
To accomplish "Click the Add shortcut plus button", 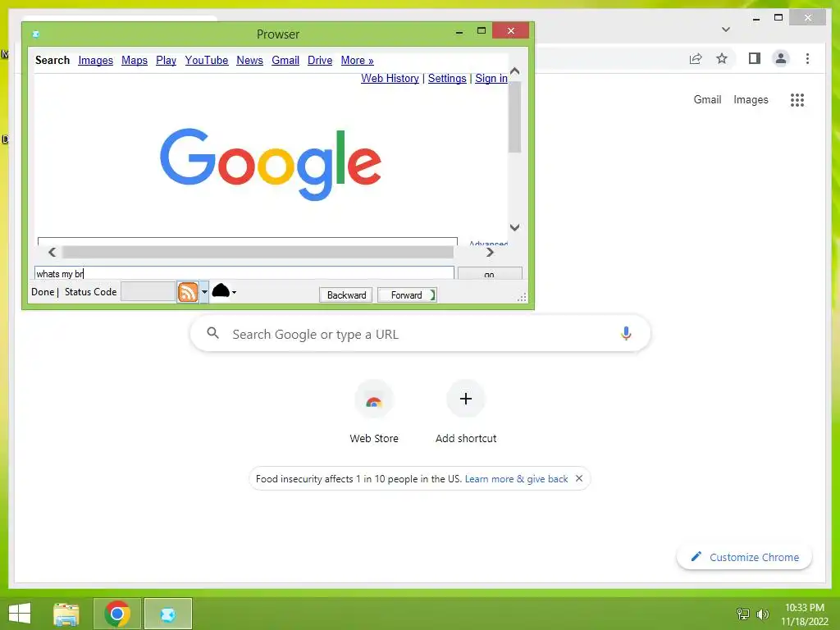I will point(466,399).
